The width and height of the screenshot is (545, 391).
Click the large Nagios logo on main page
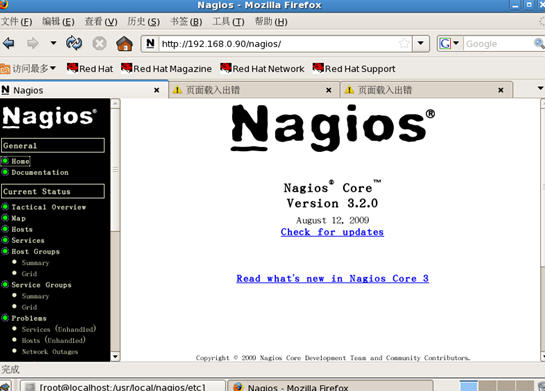[333, 128]
